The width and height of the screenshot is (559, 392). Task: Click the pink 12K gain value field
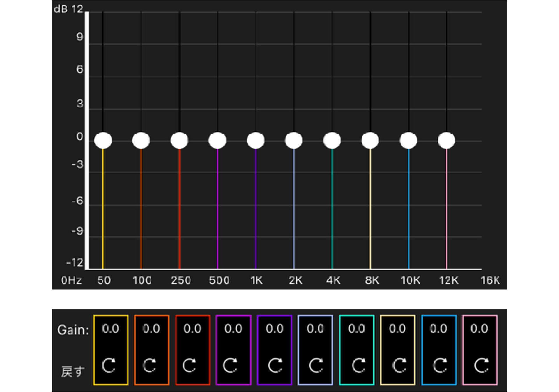click(x=480, y=329)
